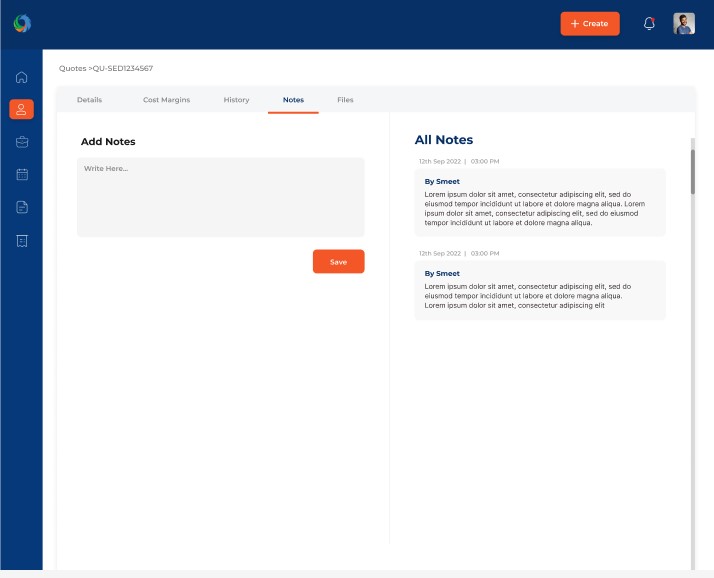Image resolution: width=714 pixels, height=578 pixels.
Task: Open the briefcase icon in sidebar
Action: click(x=22, y=142)
